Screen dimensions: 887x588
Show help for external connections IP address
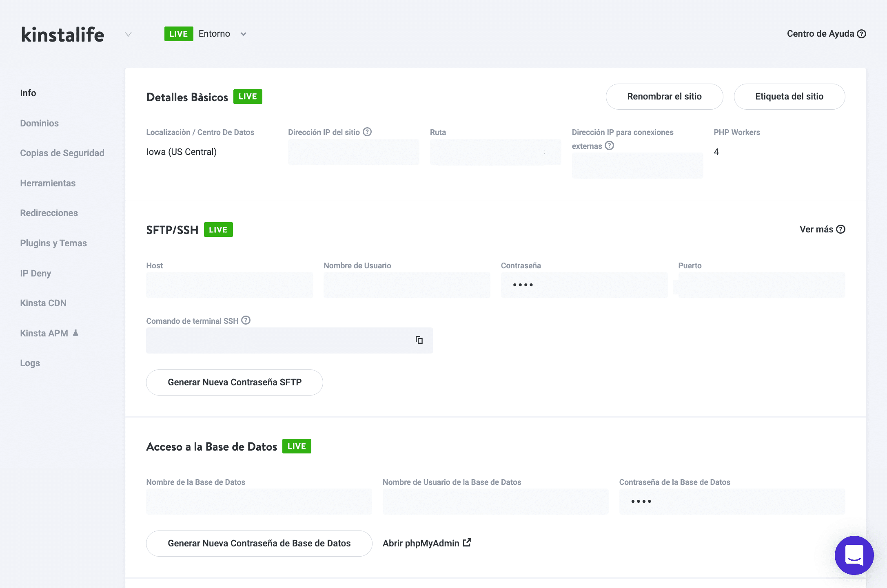[x=609, y=146]
